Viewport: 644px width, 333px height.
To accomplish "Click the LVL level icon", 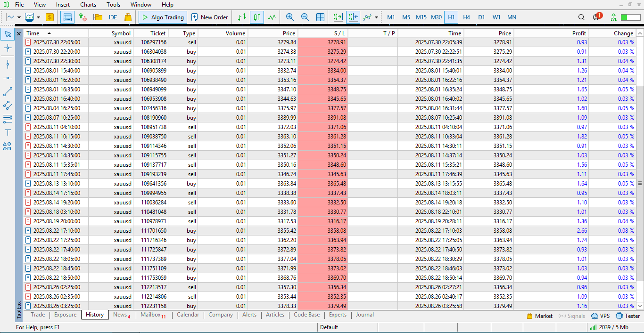I will 613,17.
